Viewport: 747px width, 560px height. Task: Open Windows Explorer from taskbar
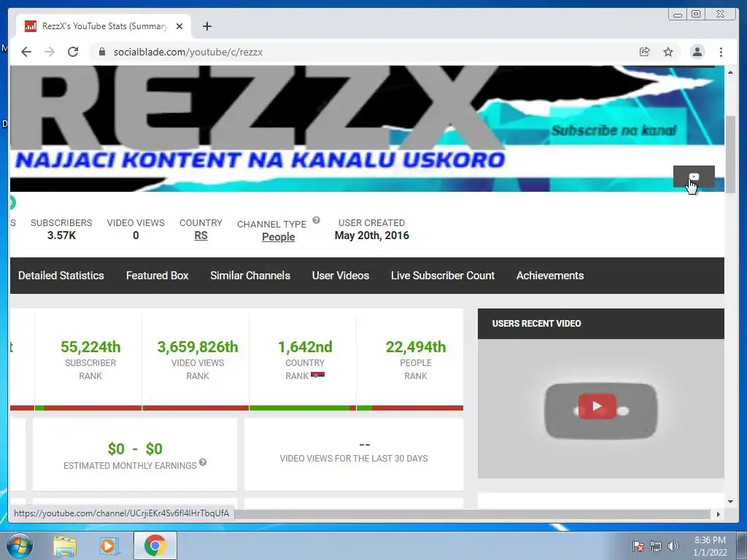65,546
